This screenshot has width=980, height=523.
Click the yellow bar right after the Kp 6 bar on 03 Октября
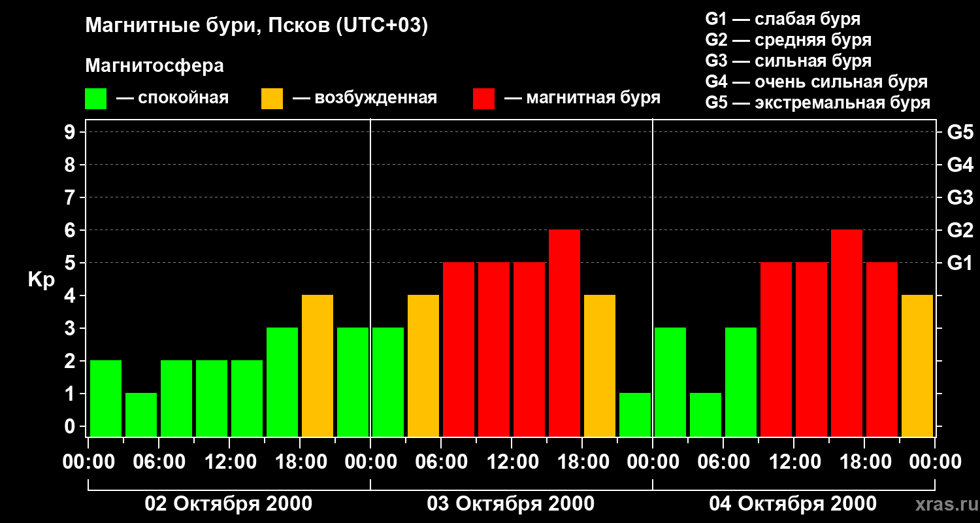coord(600,365)
